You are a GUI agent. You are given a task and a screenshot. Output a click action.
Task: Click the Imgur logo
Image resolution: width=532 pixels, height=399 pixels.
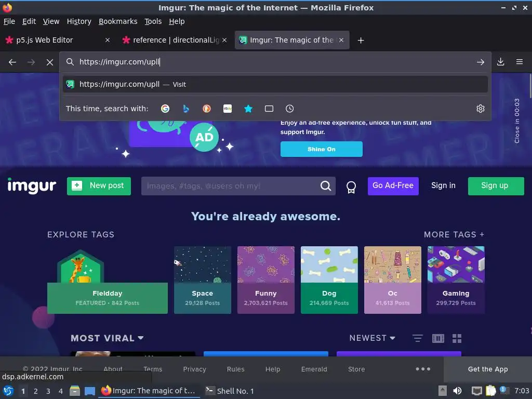tap(32, 185)
